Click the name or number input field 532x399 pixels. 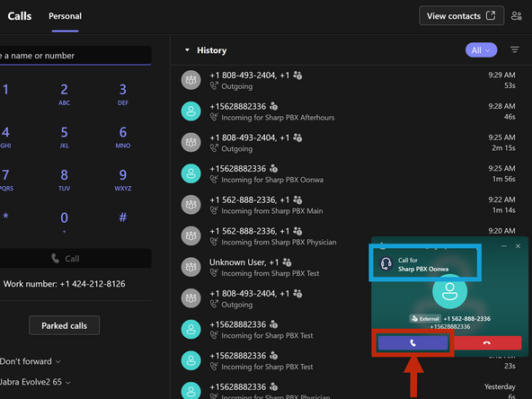click(x=75, y=56)
